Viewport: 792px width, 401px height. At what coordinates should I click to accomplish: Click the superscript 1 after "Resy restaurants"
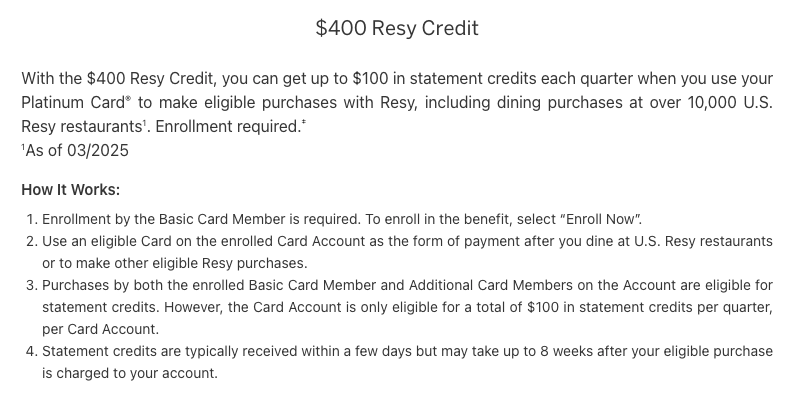click(144, 122)
